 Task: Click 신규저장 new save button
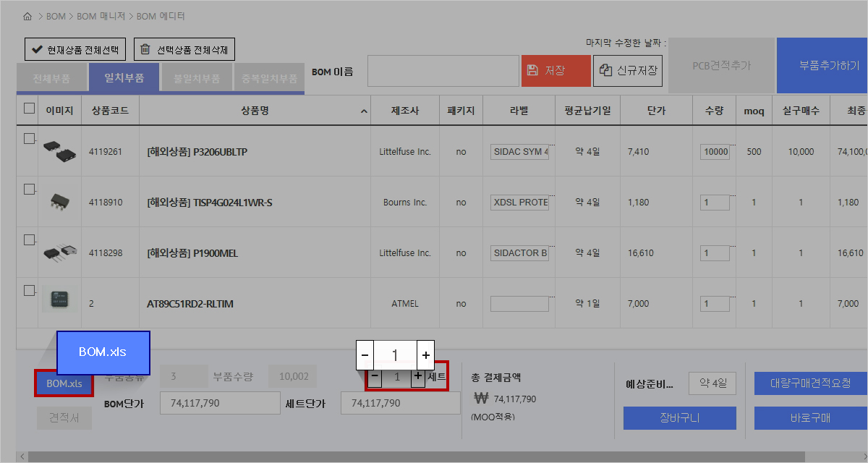pyautogui.click(x=628, y=70)
